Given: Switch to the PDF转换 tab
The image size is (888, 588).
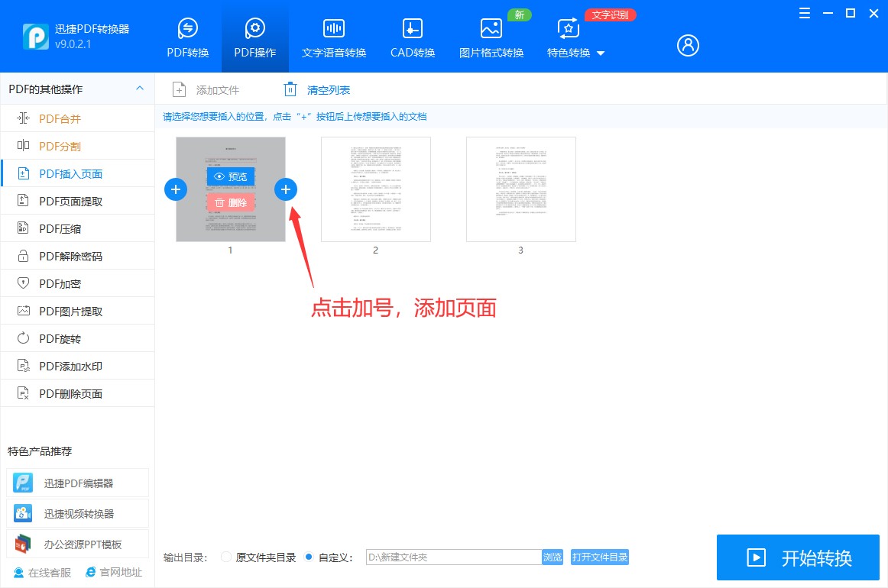Looking at the screenshot, I should (187, 36).
